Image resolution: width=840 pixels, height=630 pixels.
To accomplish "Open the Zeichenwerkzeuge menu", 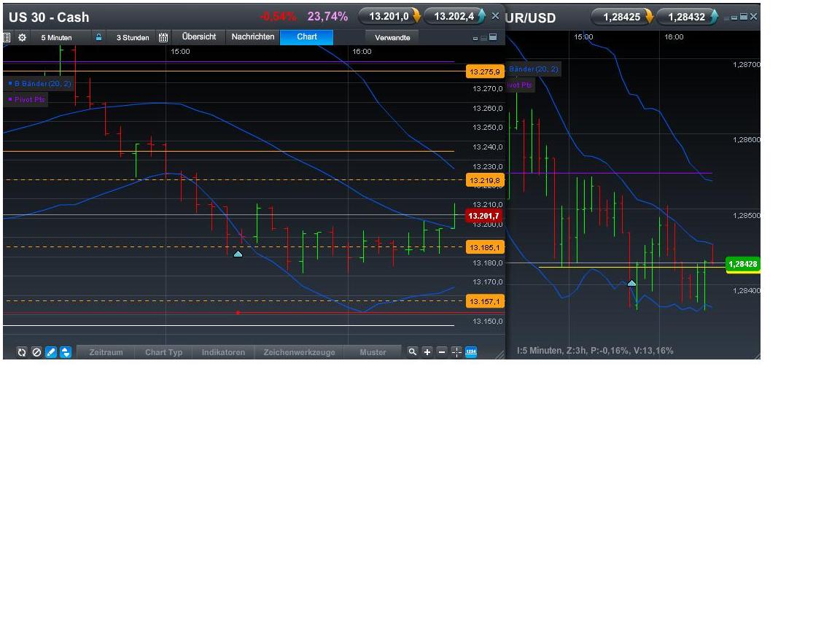I will coord(299,352).
